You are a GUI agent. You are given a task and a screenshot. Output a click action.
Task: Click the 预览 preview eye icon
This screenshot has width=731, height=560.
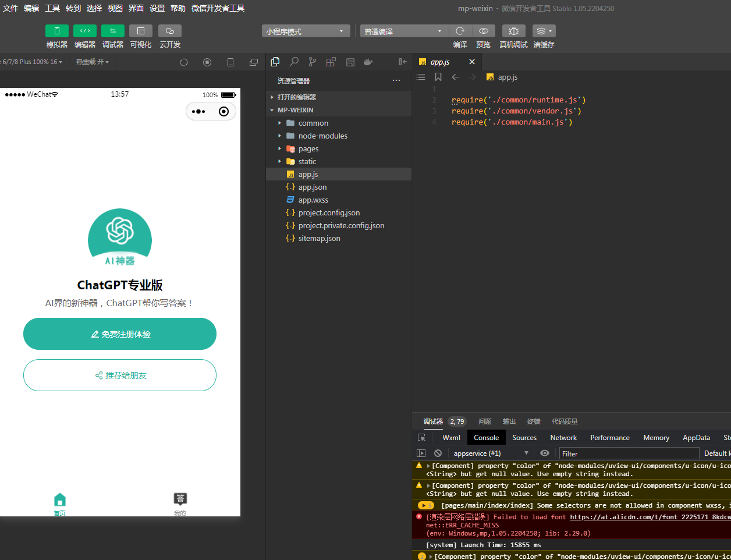click(x=484, y=31)
